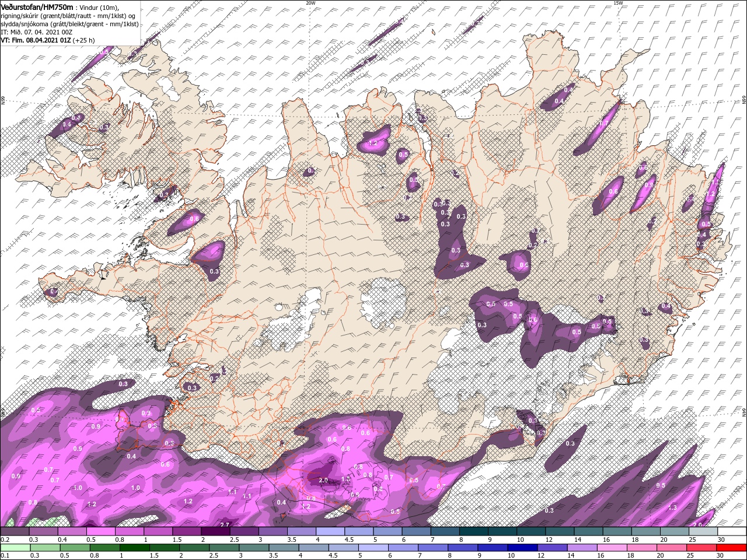Screen dimensions: 747x560
Task: Click the '(+25 h)' forecast offset text
Action: pyautogui.click(x=84, y=40)
